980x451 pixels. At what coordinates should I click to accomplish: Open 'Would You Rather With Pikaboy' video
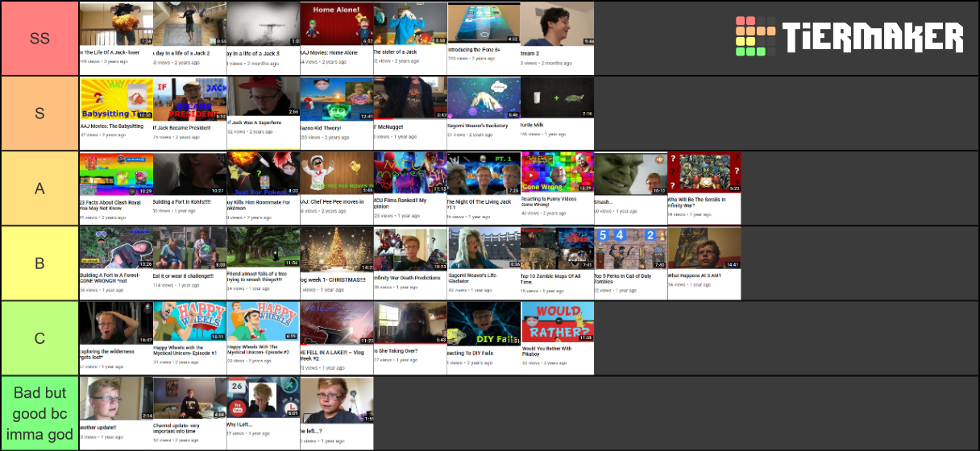pyautogui.click(x=557, y=337)
